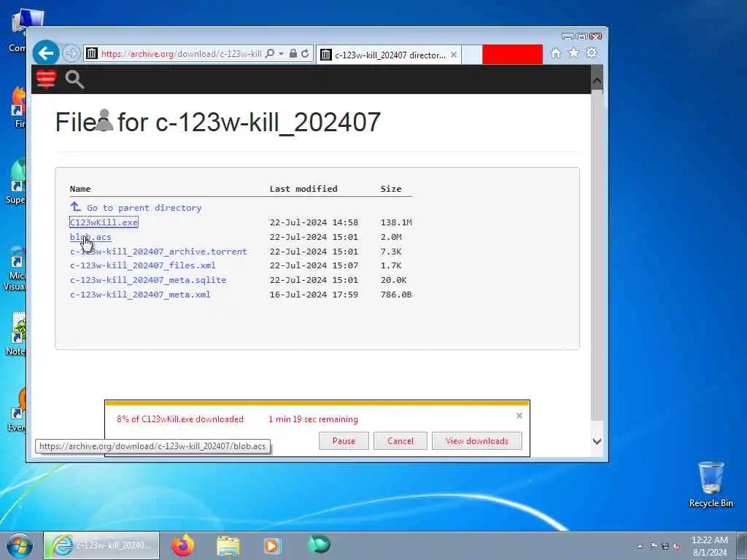Open Windows Explorer folder taskbar icon
The height and width of the screenshot is (560, 747).
(228, 545)
